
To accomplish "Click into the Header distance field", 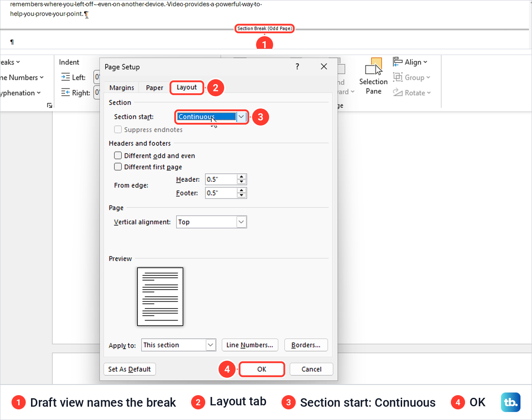I will click(x=221, y=179).
